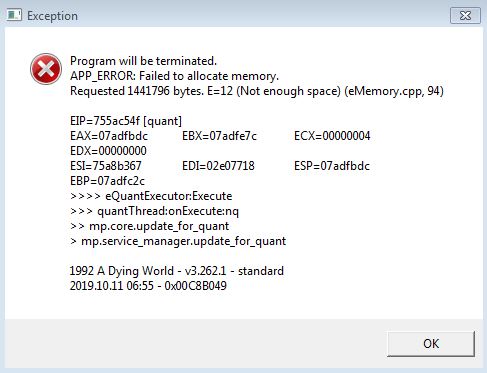Click the ESP=07adfbdc register value
This screenshot has width=487, height=373.
332,166
